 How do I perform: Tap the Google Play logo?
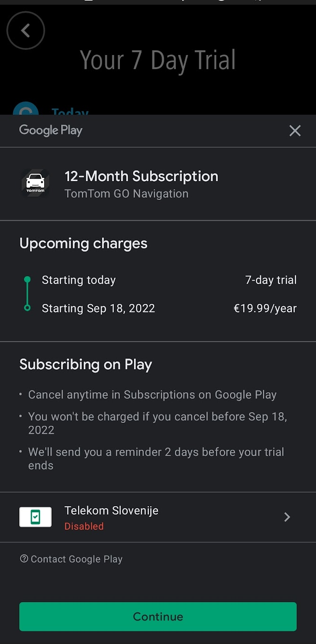click(x=51, y=130)
